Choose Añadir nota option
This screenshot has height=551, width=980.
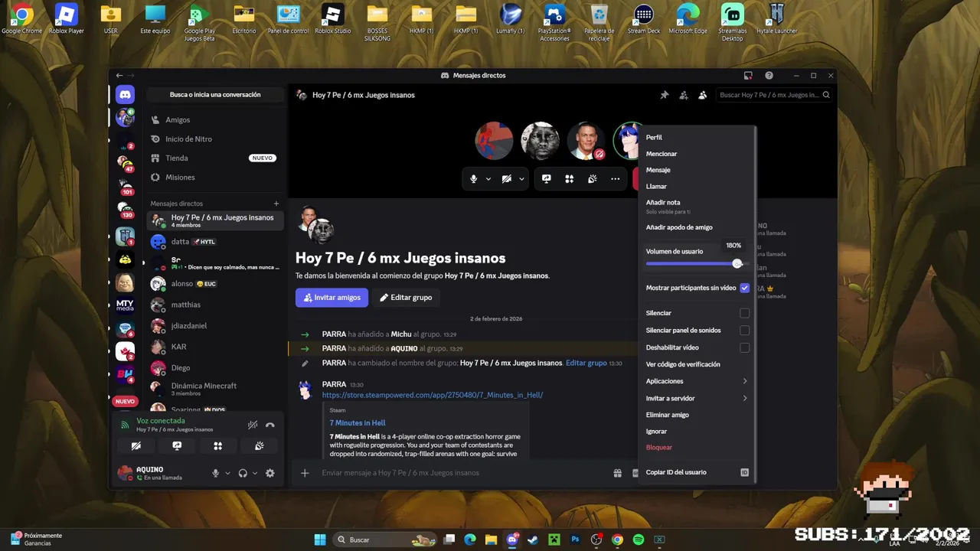pos(697,206)
